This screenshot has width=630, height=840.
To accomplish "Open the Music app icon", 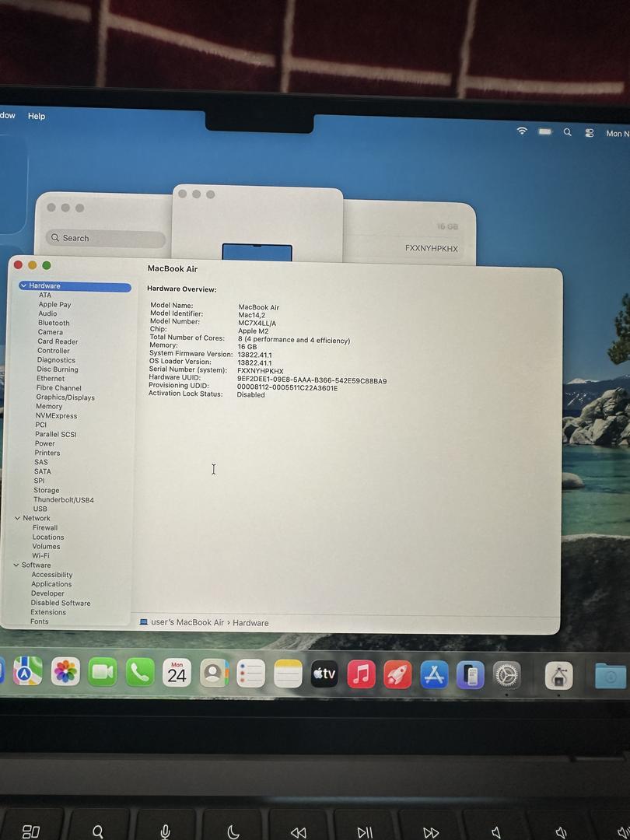I will pyautogui.click(x=361, y=674).
